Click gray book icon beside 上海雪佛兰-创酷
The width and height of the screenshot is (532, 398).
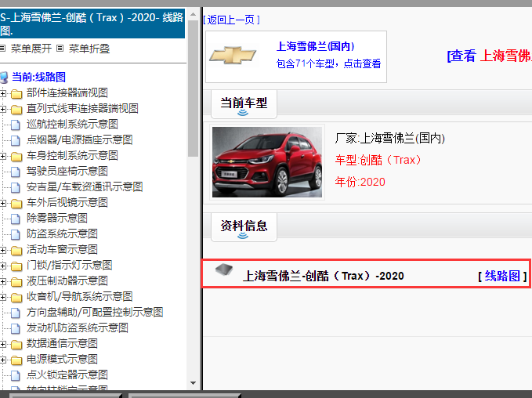(224, 270)
